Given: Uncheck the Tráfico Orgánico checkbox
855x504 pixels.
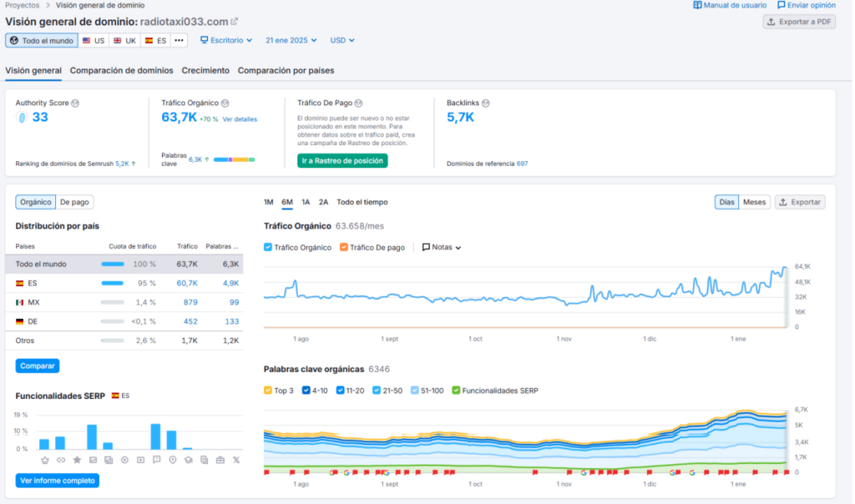Looking at the screenshot, I should click(x=268, y=247).
